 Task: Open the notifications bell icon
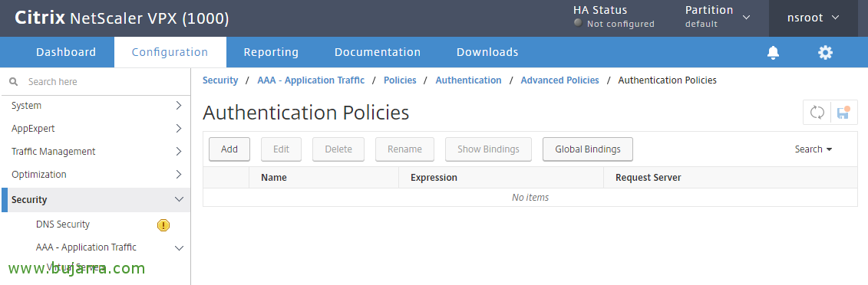click(x=773, y=52)
